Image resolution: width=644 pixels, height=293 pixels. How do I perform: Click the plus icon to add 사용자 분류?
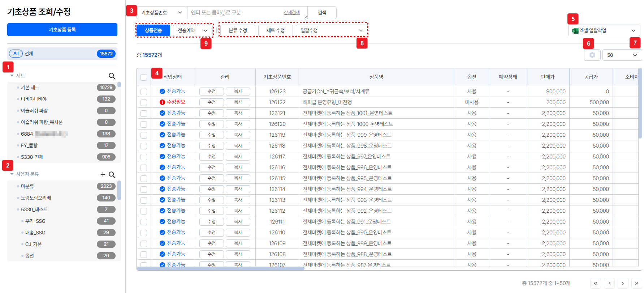[x=103, y=174]
